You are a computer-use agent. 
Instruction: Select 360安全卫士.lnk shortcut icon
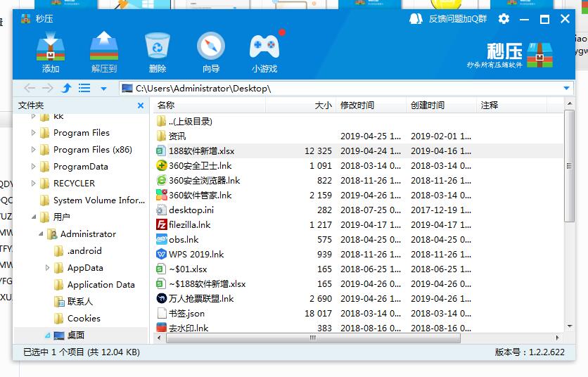click(x=161, y=165)
